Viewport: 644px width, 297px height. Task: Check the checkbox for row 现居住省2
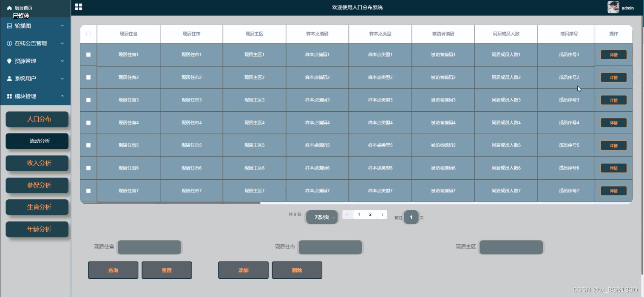(88, 77)
